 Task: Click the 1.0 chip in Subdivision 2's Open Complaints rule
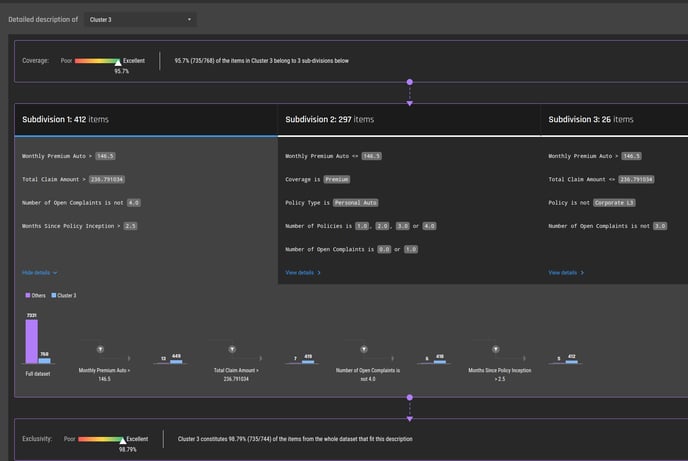click(x=411, y=249)
